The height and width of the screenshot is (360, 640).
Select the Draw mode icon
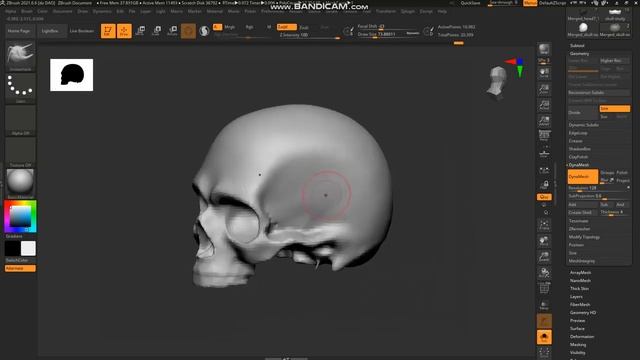[124, 31]
